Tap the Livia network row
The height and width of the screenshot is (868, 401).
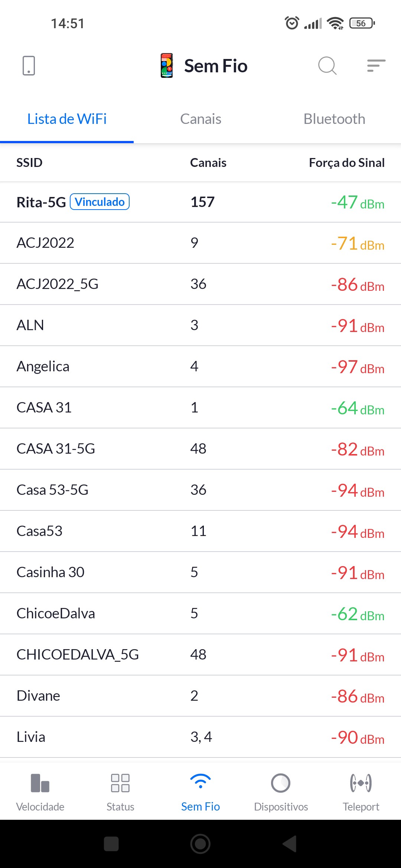[200, 737]
